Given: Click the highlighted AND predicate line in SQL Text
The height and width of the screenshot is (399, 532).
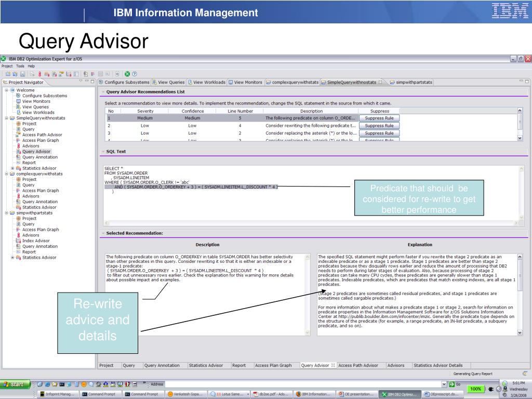Looking at the screenshot, I should click(191, 187).
